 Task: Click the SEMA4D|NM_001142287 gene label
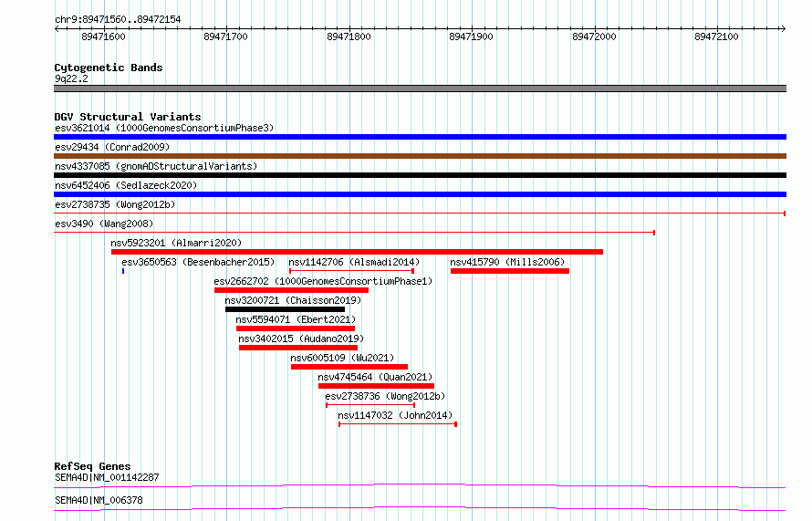coord(107,477)
